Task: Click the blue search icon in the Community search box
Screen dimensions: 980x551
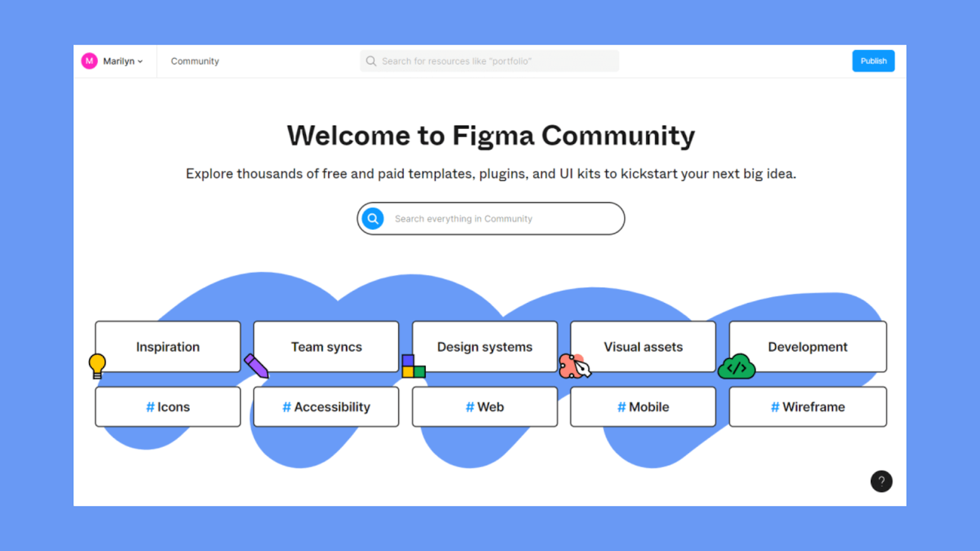Action: pos(372,219)
